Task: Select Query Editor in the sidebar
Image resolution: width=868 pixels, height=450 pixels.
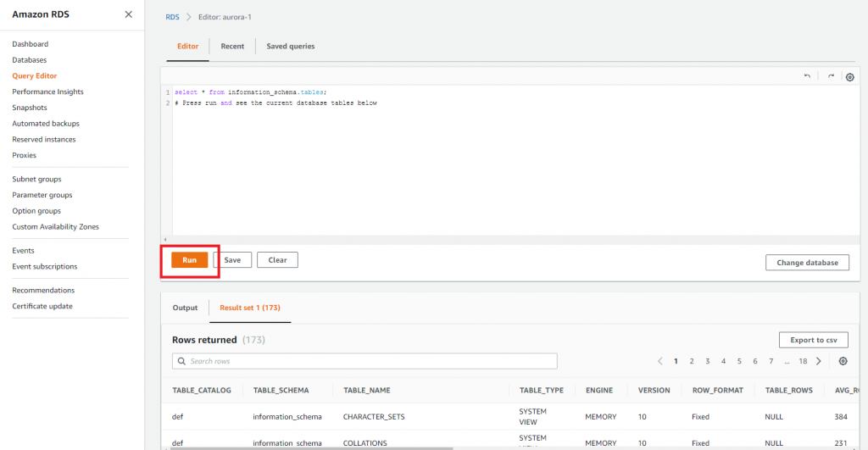Action: pyautogui.click(x=34, y=75)
